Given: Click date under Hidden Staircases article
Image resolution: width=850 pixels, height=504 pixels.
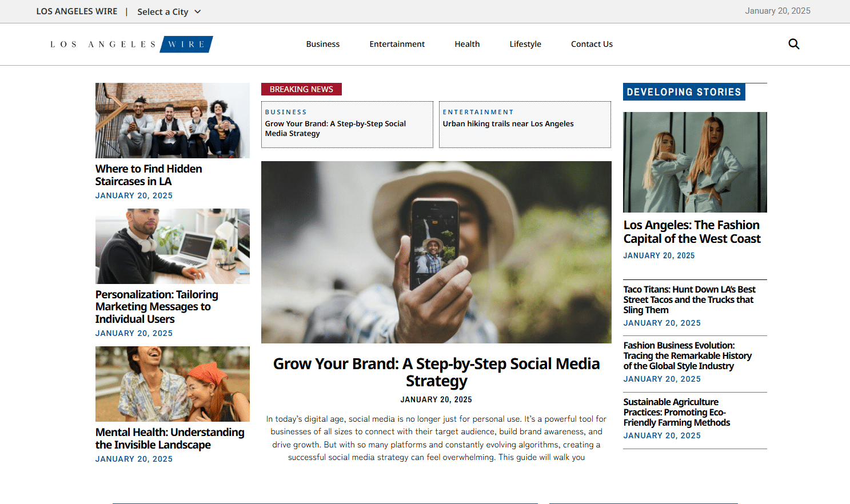Looking at the screenshot, I should pyautogui.click(x=134, y=195).
